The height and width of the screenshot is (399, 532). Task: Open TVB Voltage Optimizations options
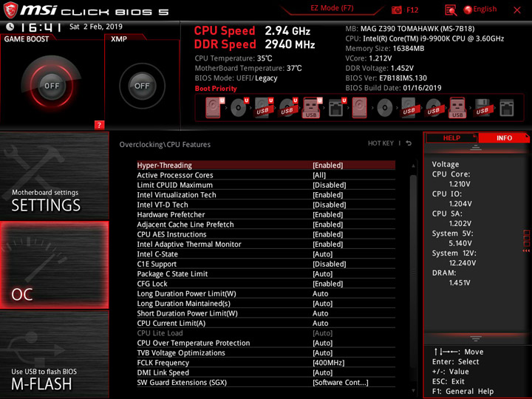tap(266, 352)
